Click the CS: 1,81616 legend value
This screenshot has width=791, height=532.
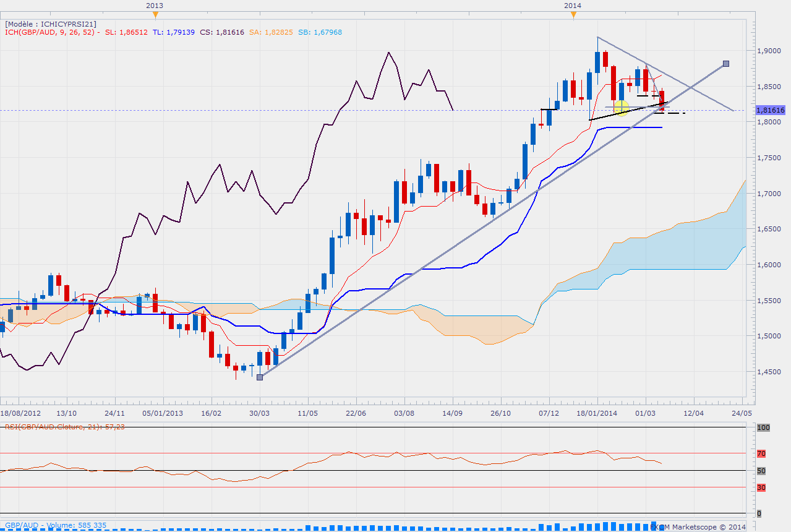click(221, 32)
